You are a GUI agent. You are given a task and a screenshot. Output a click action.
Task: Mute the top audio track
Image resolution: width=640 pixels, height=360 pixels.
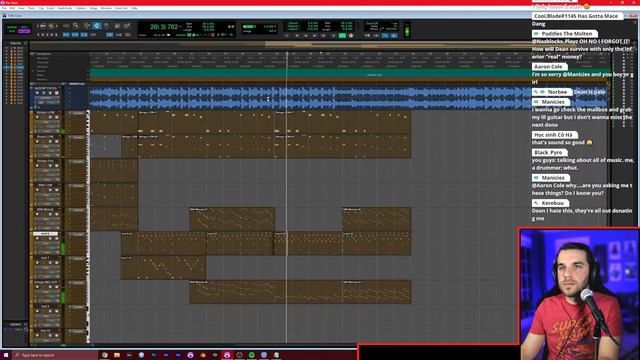point(57,93)
